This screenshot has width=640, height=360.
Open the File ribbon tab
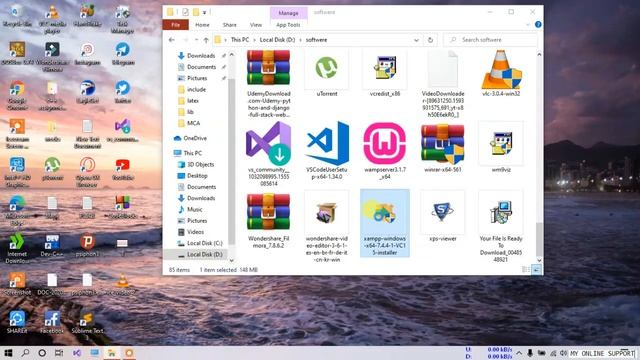176,25
